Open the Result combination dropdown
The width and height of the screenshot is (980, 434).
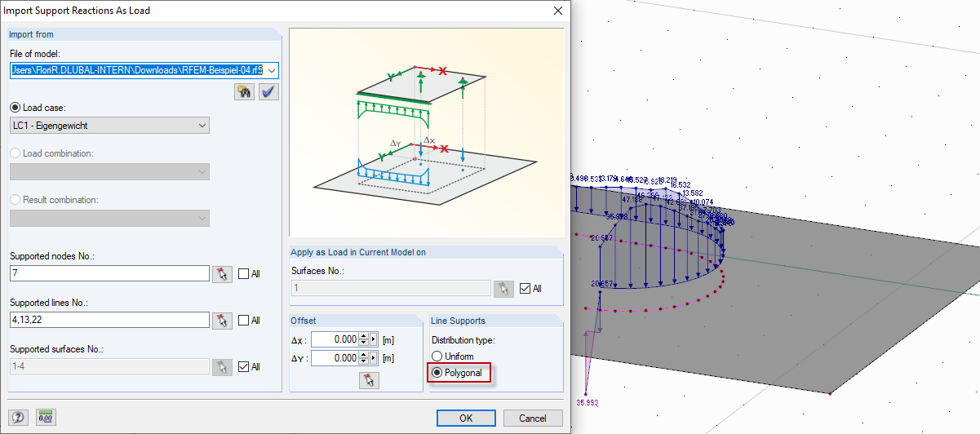202,219
